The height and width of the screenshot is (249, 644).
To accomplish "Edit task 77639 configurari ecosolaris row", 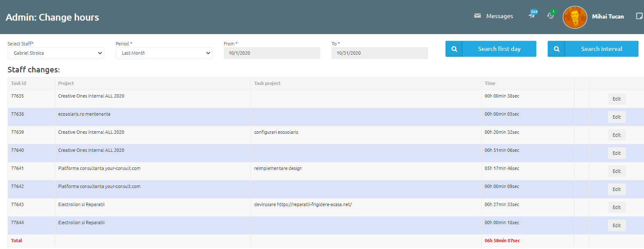I will coord(617,135).
